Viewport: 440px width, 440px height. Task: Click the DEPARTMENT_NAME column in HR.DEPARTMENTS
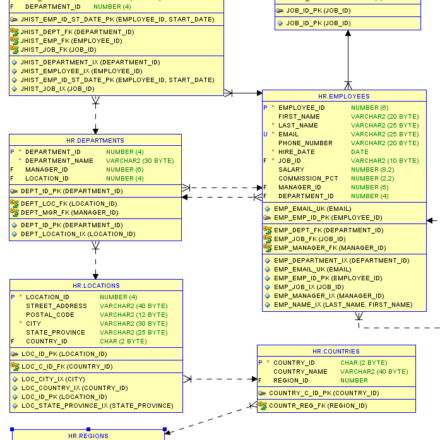tap(59, 161)
